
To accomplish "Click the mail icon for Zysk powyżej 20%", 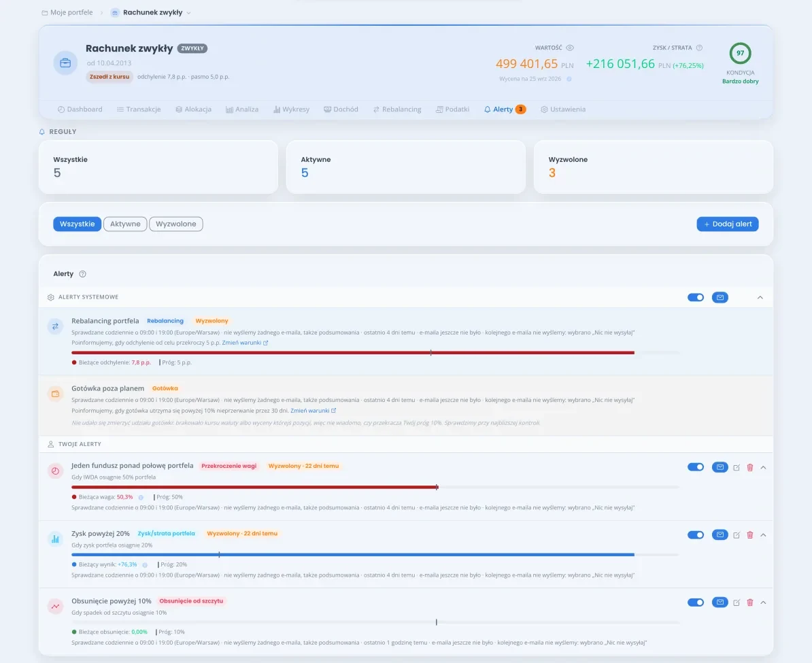I will [720, 534].
